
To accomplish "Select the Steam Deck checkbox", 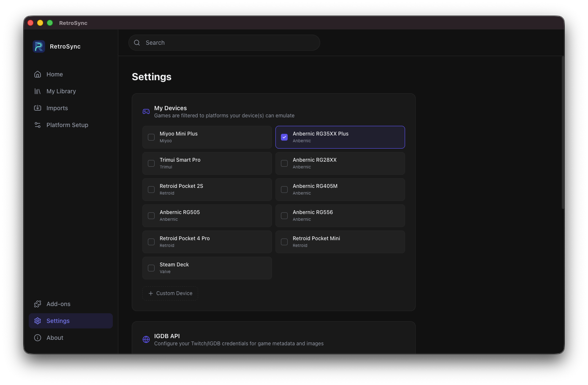I will (x=151, y=268).
